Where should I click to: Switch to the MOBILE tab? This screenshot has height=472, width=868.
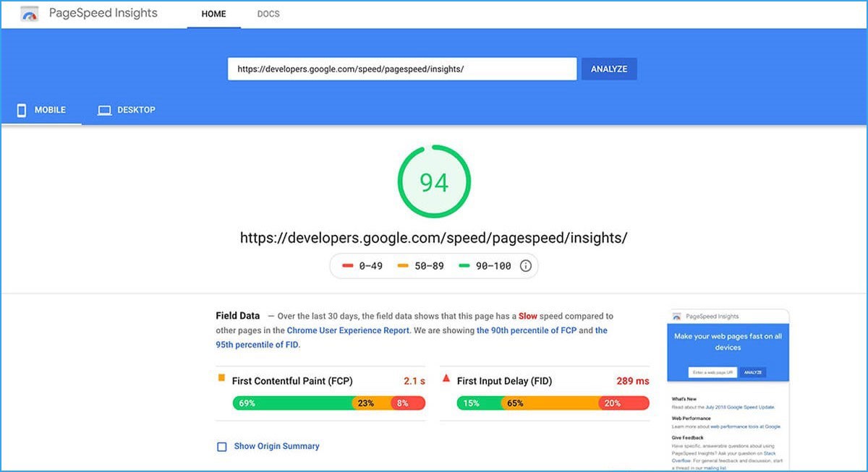tap(50, 109)
